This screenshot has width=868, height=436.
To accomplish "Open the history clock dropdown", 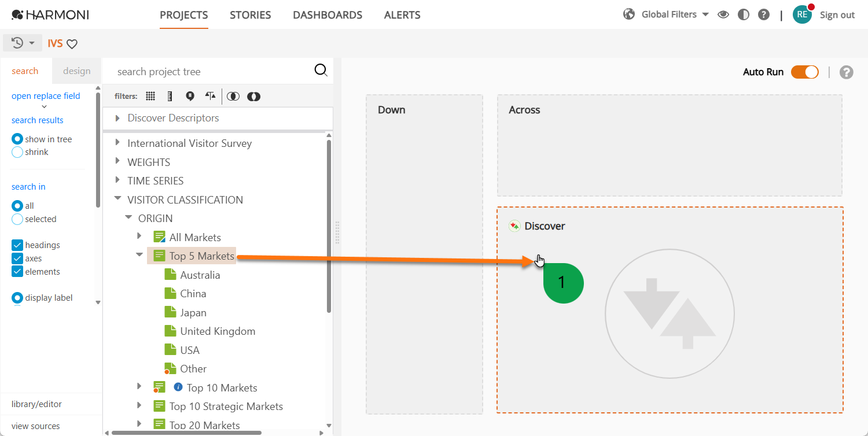I will tap(23, 43).
